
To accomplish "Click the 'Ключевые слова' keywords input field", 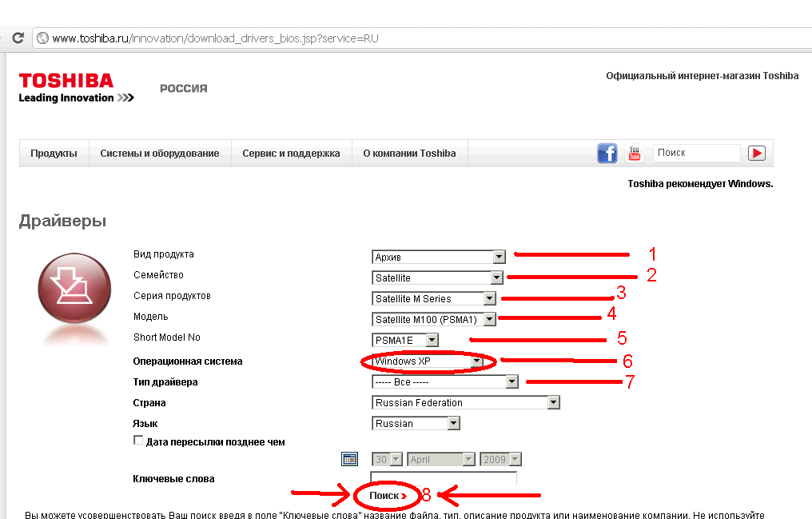I will tap(444, 478).
